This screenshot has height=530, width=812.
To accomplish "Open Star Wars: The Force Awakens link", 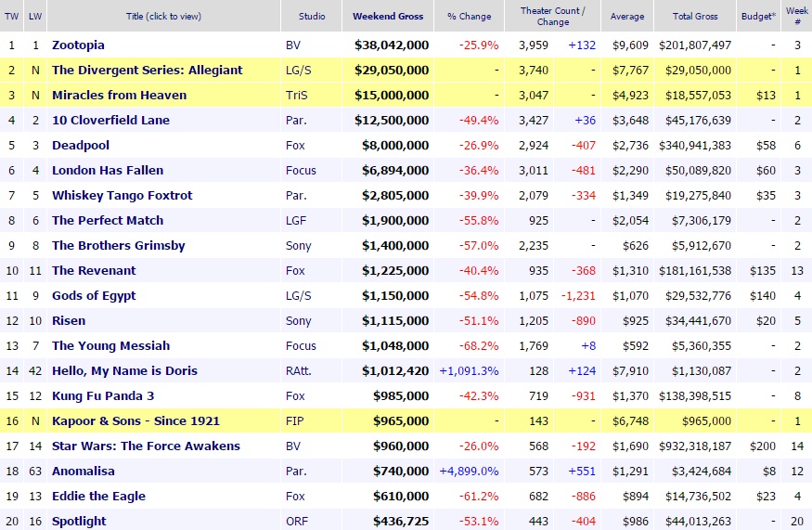I will (x=146, y=446).
